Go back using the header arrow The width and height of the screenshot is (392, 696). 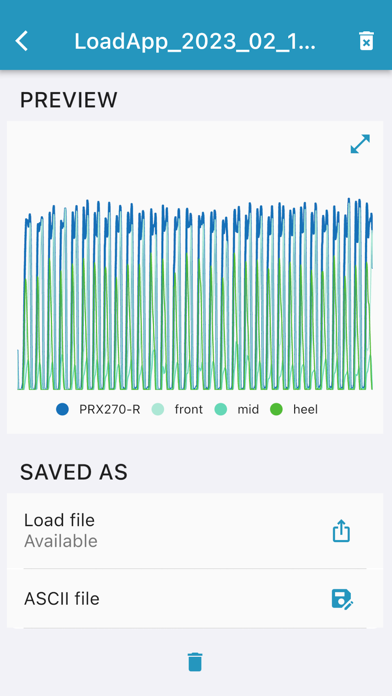click(22, 41)
